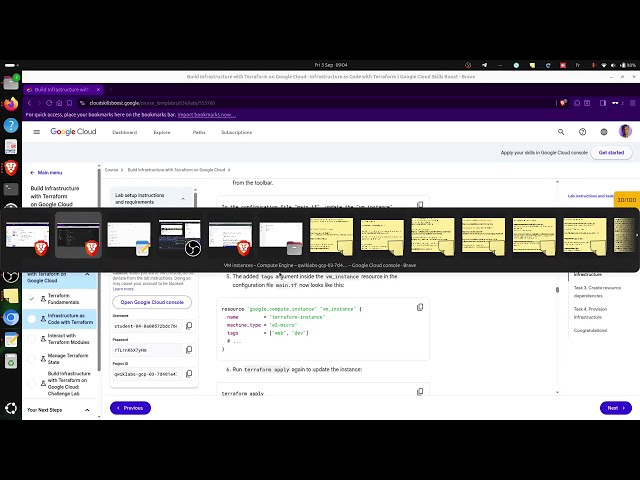This screenshot has width=640, height=480.
Task: Open the Trash icon in the dock
Action: point(11,361)
